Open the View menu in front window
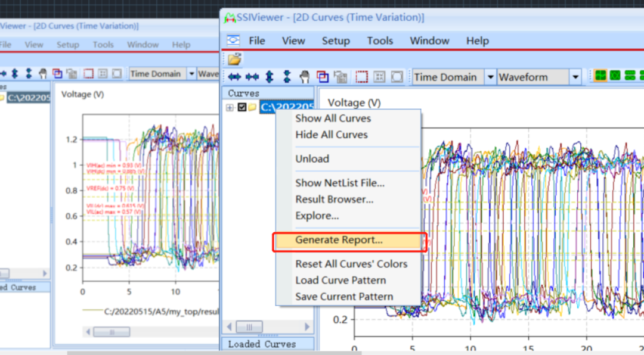Image resolution: width=644 pixels, height=355 pixels. point(293,41)
